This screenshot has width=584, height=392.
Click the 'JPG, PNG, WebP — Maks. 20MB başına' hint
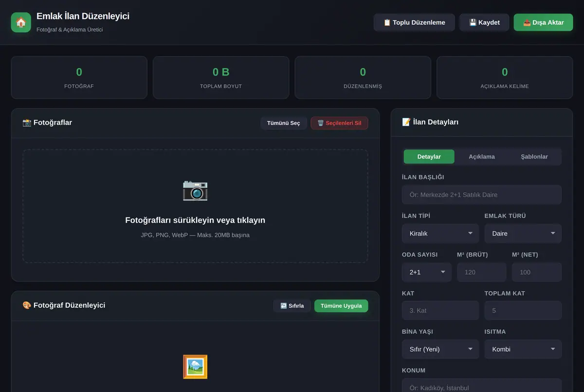(x=195, y=235)
